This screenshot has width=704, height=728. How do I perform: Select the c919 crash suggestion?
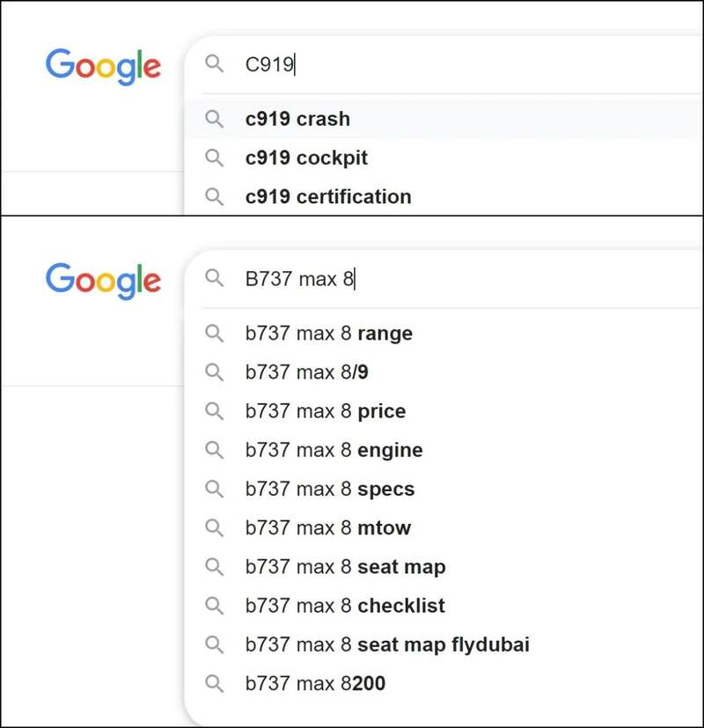[297, 119]
